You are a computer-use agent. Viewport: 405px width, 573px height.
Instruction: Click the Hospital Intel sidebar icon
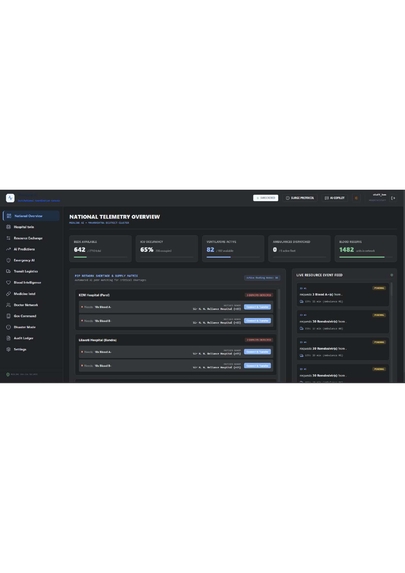tap(8, 227)
